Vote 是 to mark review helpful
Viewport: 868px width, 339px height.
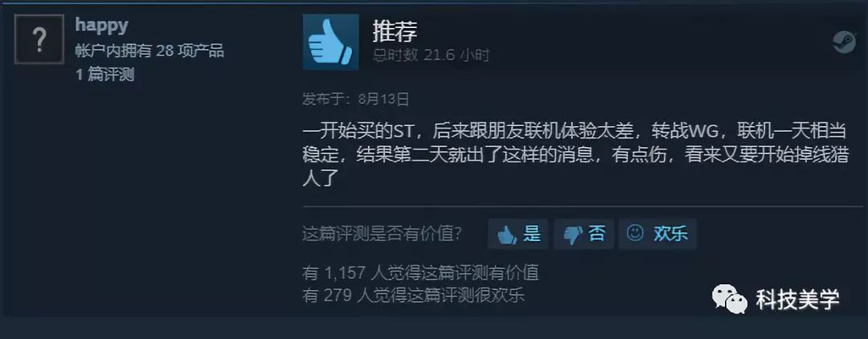(x=518, y=234)
